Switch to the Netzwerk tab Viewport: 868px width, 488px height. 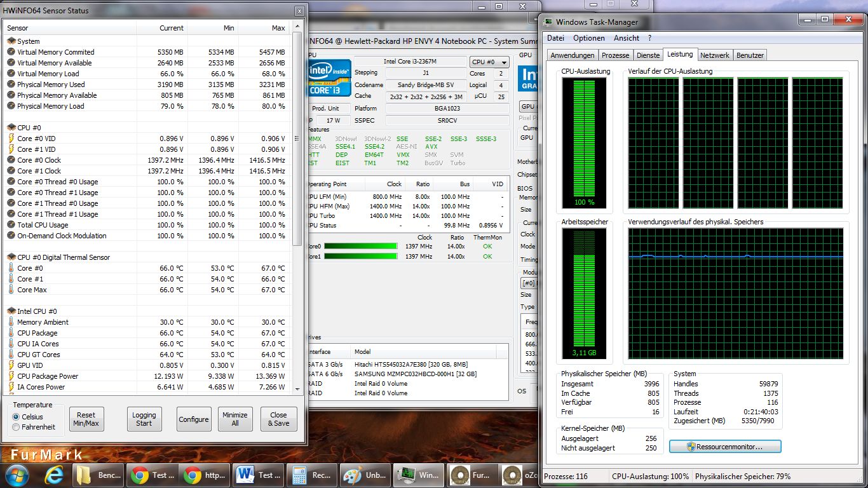point(715,55)
